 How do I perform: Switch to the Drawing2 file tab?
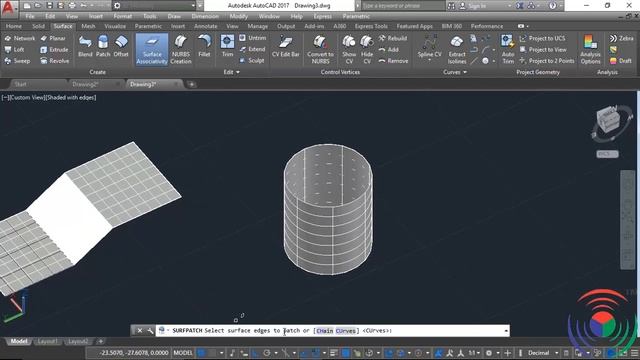point(86,84)
